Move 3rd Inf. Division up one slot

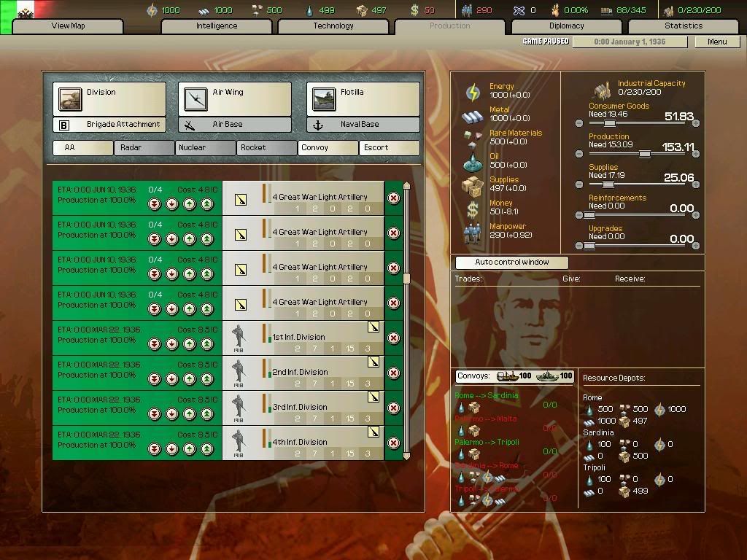point(190,414)
